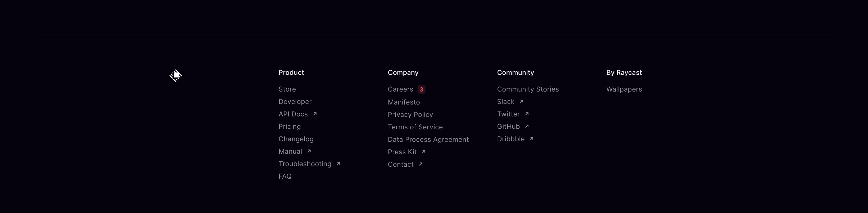Open the Store link
This screenshot has height=213, width=868.
287,89
